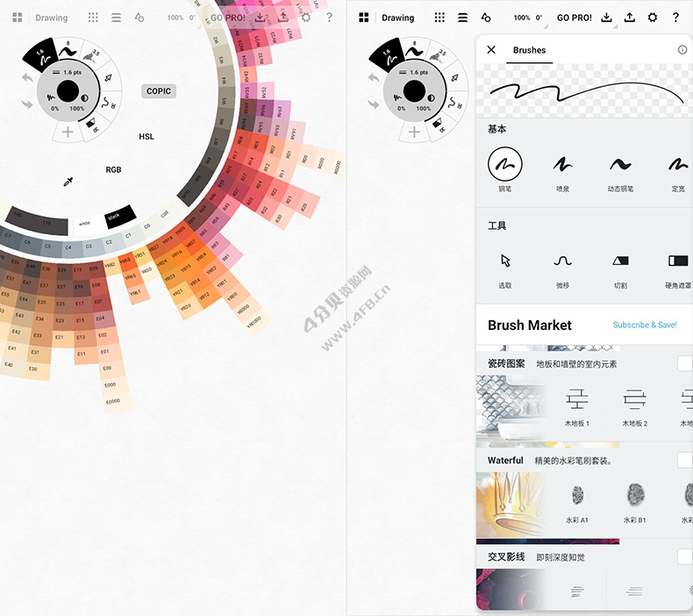Tick the checkbox for 交叉影线 brush pack

[x=684, y=556]
